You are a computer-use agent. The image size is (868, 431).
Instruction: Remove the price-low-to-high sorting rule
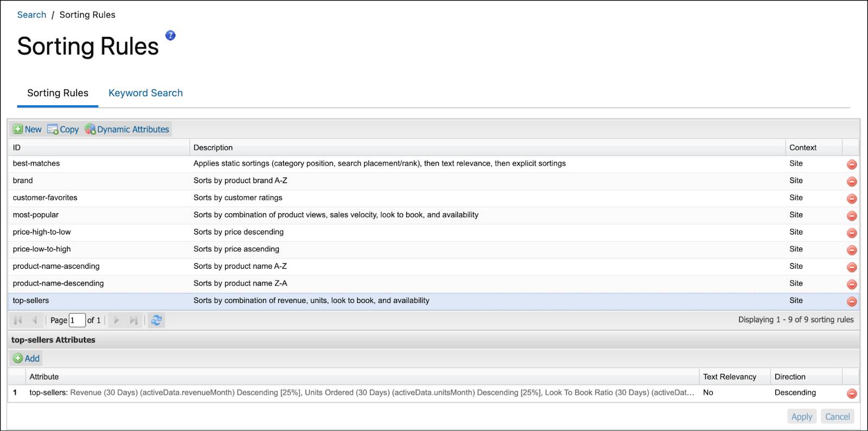point(852,250)
